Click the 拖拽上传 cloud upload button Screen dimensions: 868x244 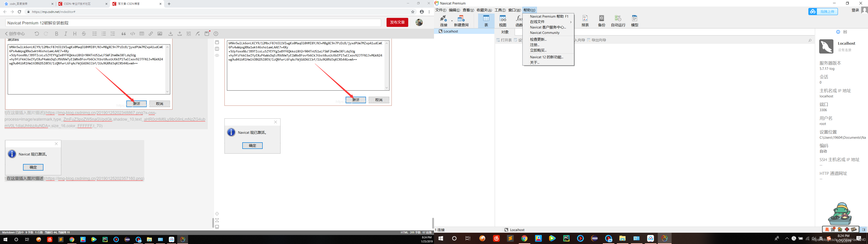click(x=823, y=12)
